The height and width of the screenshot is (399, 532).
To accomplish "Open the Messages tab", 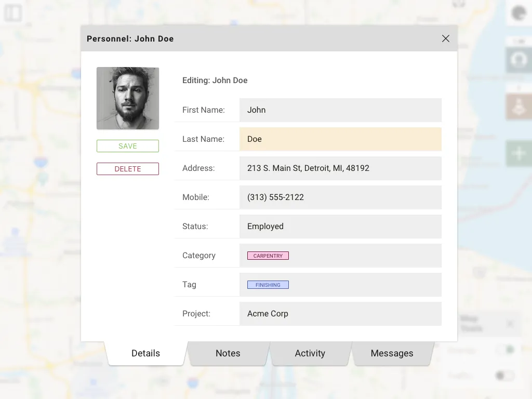I will click(392, 353).
